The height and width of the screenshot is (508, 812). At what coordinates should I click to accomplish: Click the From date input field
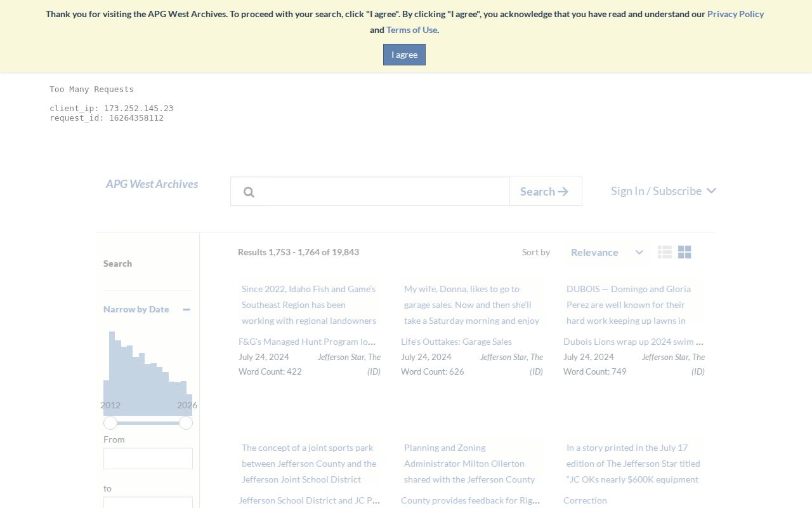pos(148,458)
